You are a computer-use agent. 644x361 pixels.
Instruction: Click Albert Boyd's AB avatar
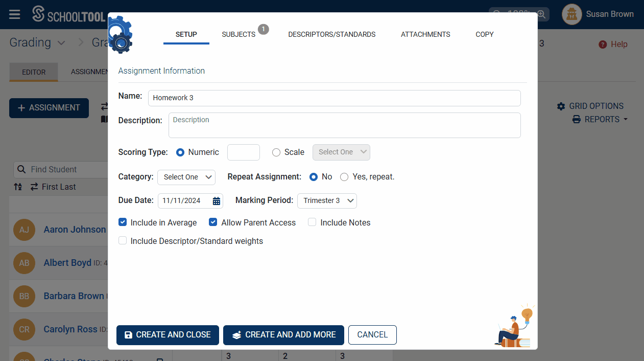point(24,263)
